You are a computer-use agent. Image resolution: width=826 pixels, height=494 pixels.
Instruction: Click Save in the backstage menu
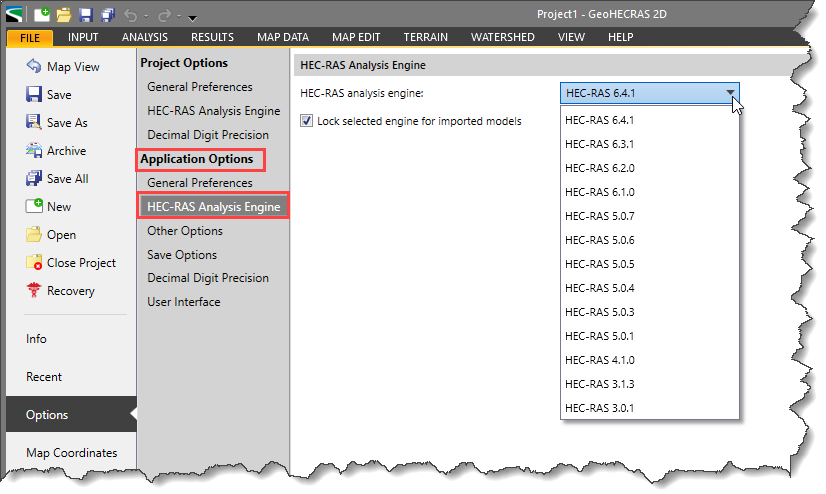coord(59,95)
